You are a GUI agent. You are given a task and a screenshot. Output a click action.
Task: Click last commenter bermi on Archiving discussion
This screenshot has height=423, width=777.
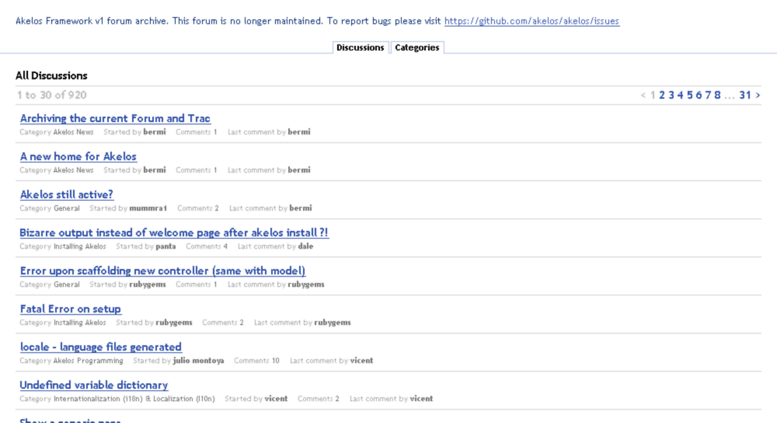click(299, 132)
